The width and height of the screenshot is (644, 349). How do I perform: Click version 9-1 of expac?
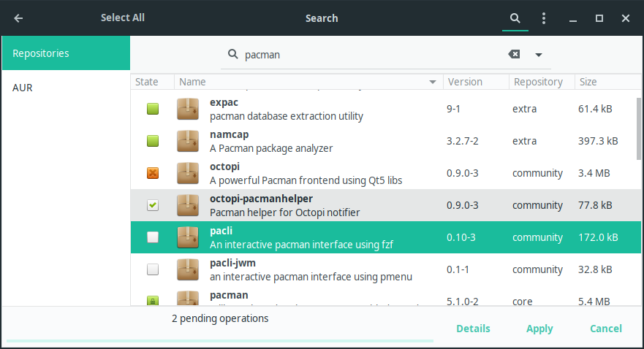[453, 109]
